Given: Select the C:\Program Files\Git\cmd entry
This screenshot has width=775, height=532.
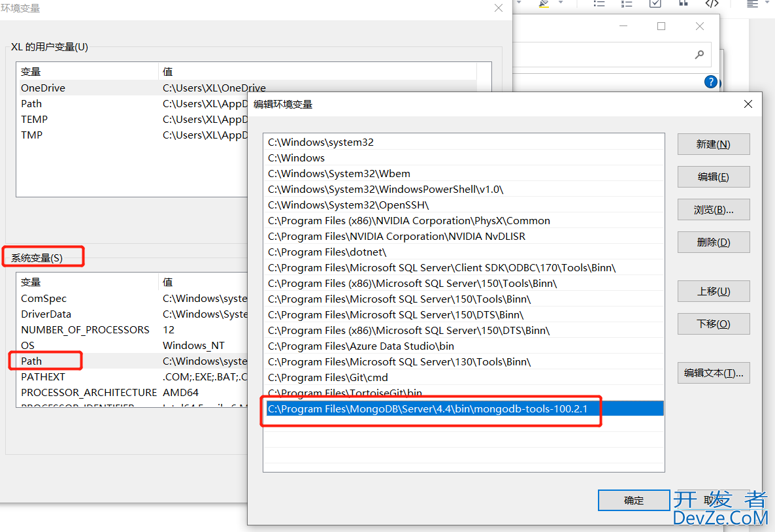Looking at the screenshot, I should [463, 378].
